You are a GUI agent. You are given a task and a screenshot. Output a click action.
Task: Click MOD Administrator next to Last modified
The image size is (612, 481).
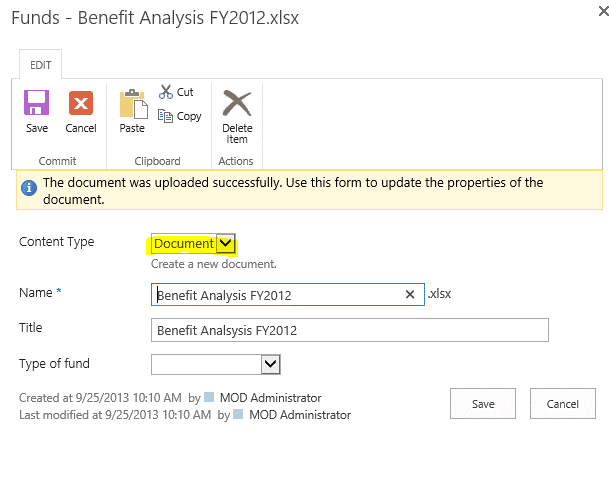(300, 415)
